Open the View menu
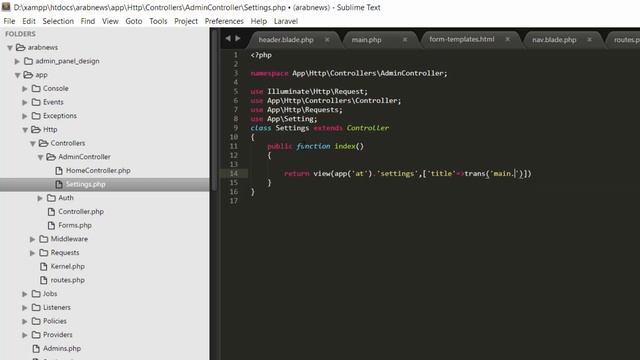The width and height of the screenshot is (640, 360). coord(110,21)
